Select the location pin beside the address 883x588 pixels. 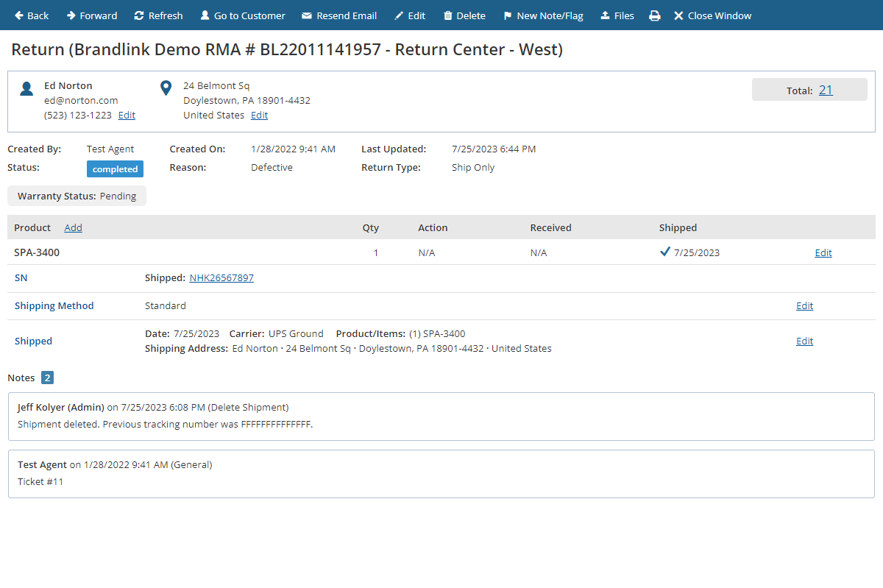coord(166,87)
